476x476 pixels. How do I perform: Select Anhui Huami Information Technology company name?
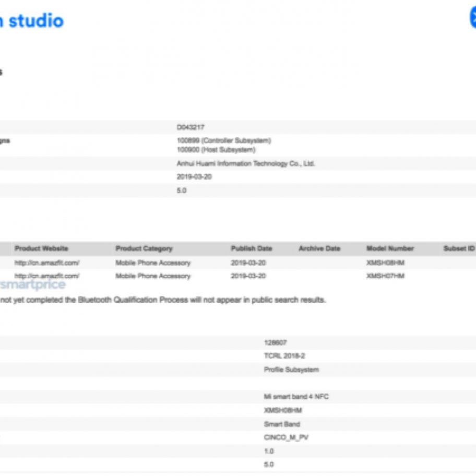[246, 163]
